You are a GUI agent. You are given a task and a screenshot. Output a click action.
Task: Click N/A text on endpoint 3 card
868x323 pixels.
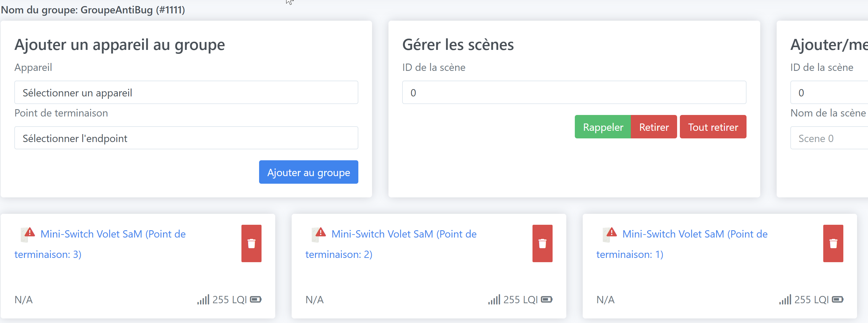(x=23, y=300)
